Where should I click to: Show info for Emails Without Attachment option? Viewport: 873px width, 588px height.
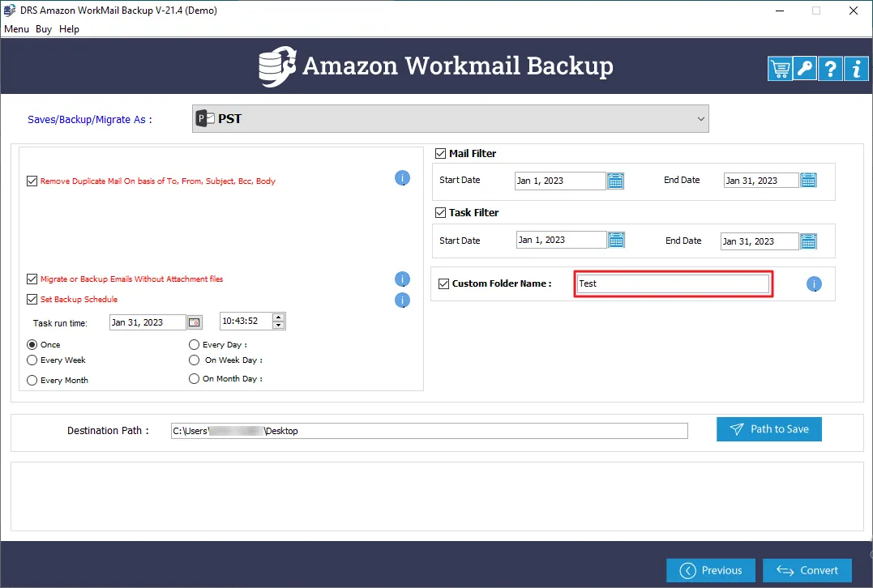[402, 279]
